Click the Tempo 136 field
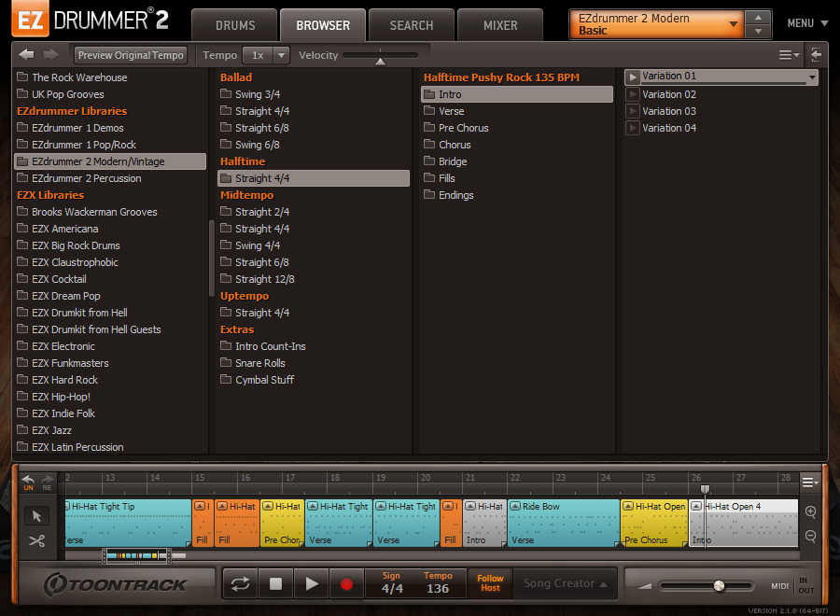 438,588
